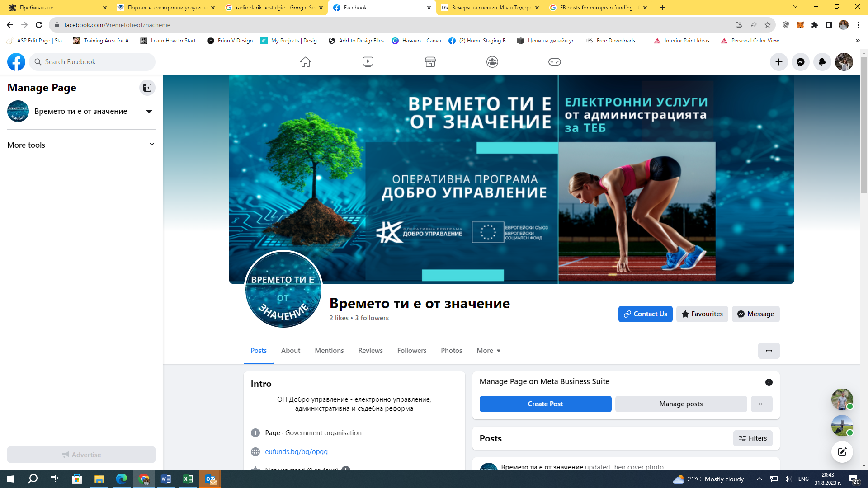This screenshot has height=488, width=868.
Task: Click in the Search Facebook field
Action: pos(92,62)
